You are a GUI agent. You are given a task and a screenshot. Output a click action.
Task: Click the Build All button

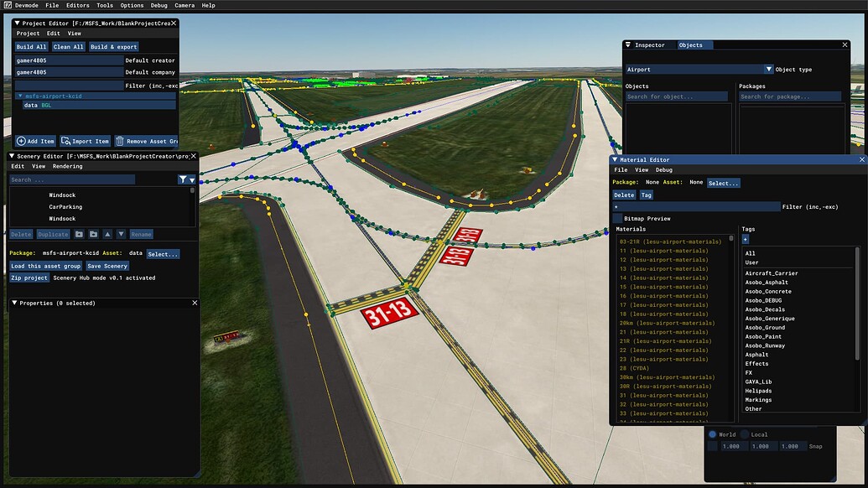pyautogui.click(x=31, y=46)
